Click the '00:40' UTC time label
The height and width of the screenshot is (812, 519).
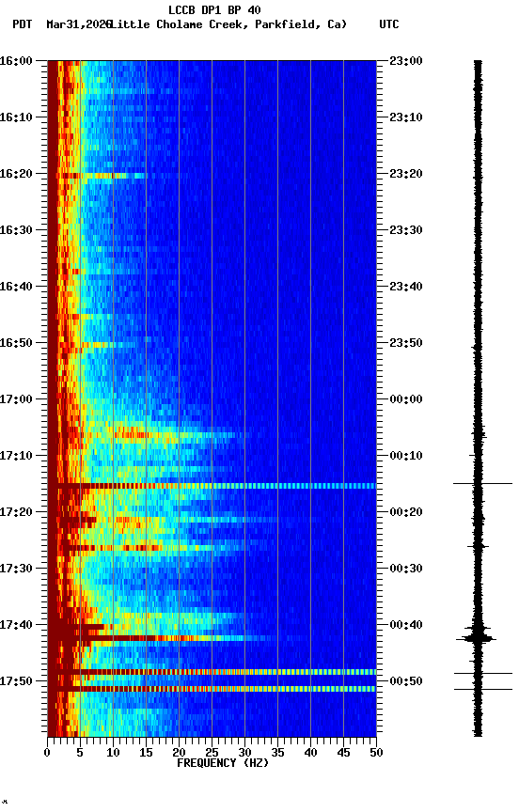tap(406, 626)
